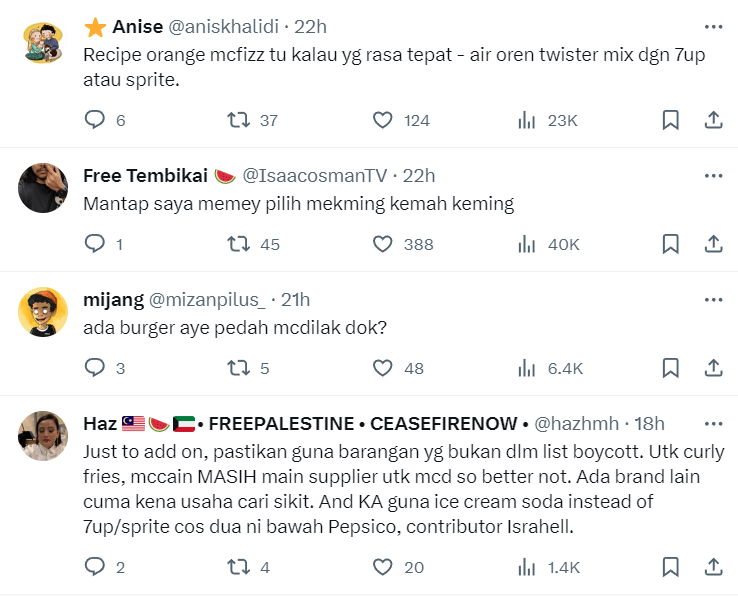Reply to mijang's burger tweet
738x597 pixels.
(x=95, y=368)
